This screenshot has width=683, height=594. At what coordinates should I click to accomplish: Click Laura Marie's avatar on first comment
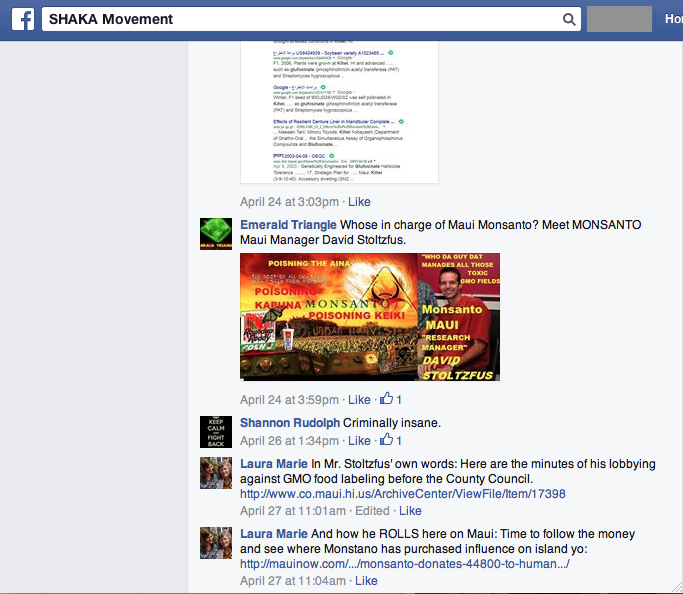point(216,473)
